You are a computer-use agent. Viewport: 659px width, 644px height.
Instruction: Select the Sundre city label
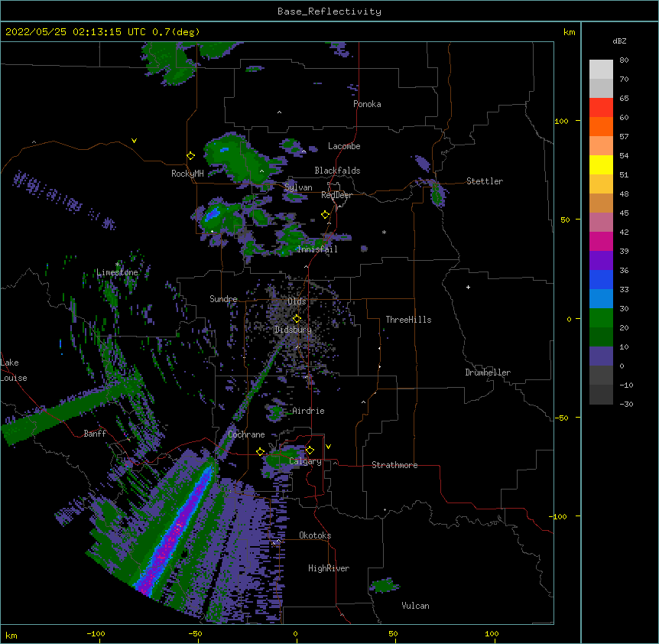point(223,299)
